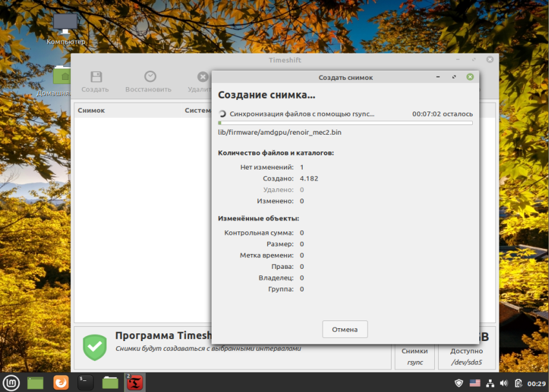Click the volume speaker tray icon
The image size is (549, 392).
pos(504,384)
